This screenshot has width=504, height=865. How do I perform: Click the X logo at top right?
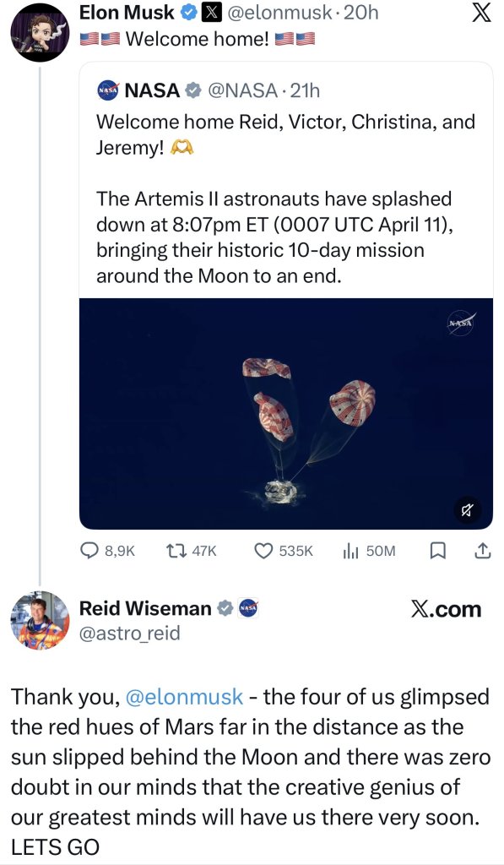tap(481, 13)
